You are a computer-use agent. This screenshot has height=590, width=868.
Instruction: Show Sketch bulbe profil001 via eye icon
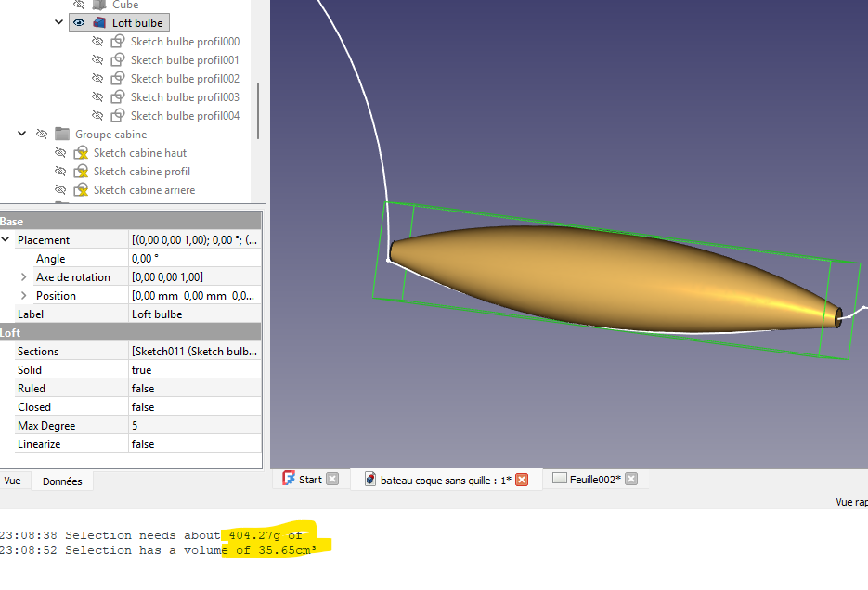tap(97, 60)
